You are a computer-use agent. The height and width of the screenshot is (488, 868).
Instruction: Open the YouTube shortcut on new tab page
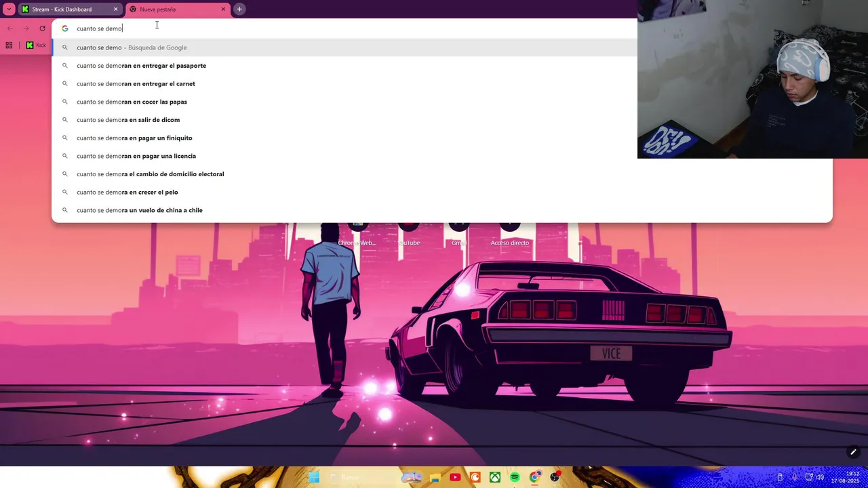[x=408, y=234]
